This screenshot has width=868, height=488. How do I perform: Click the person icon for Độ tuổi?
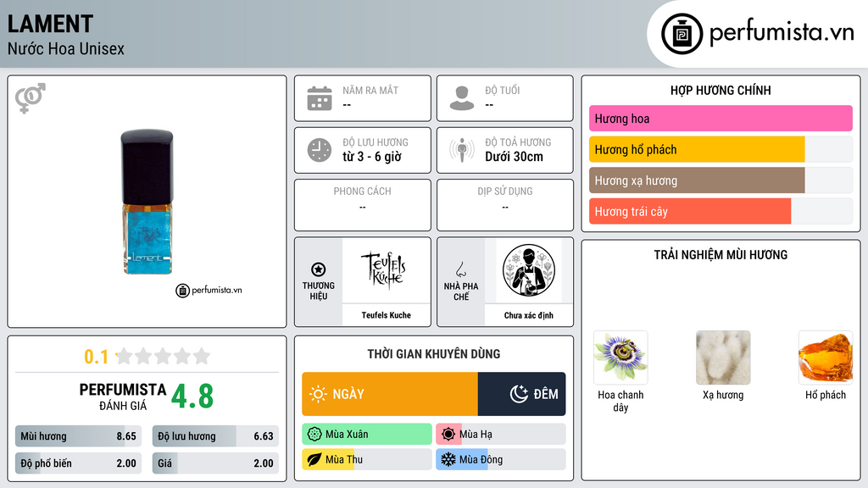(x=462, y=98)
